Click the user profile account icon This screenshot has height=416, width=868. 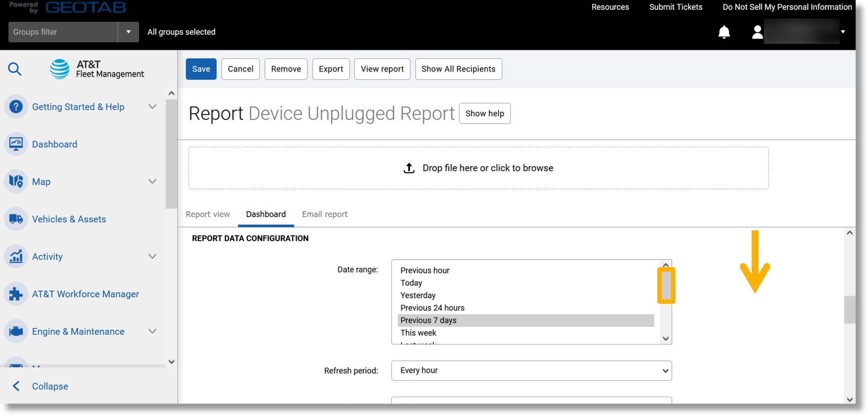(756, 31)
